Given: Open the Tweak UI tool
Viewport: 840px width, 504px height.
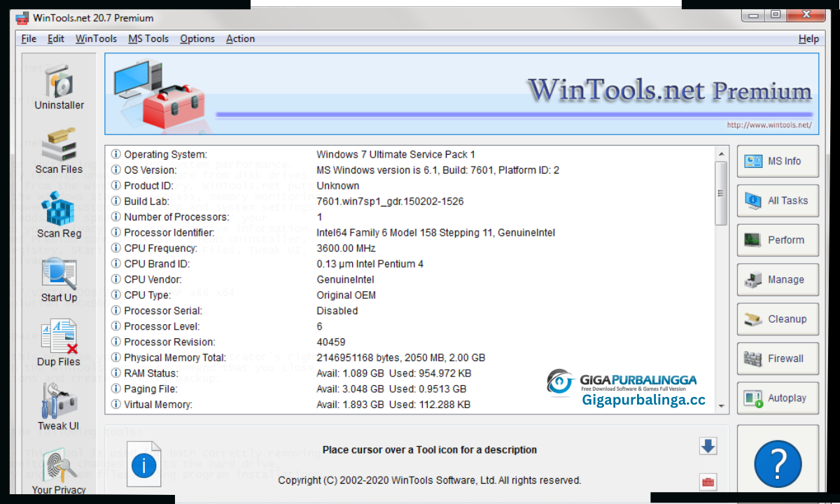Looking at the screenshot, I should coord(59,408).
